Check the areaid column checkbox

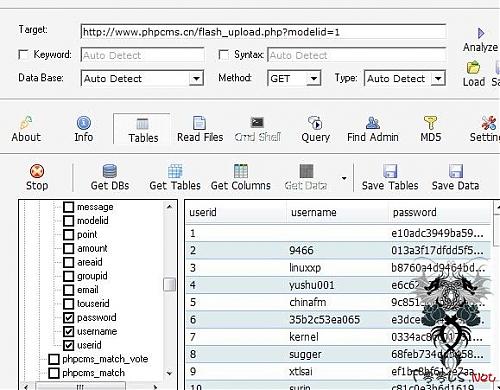(68, 262)
